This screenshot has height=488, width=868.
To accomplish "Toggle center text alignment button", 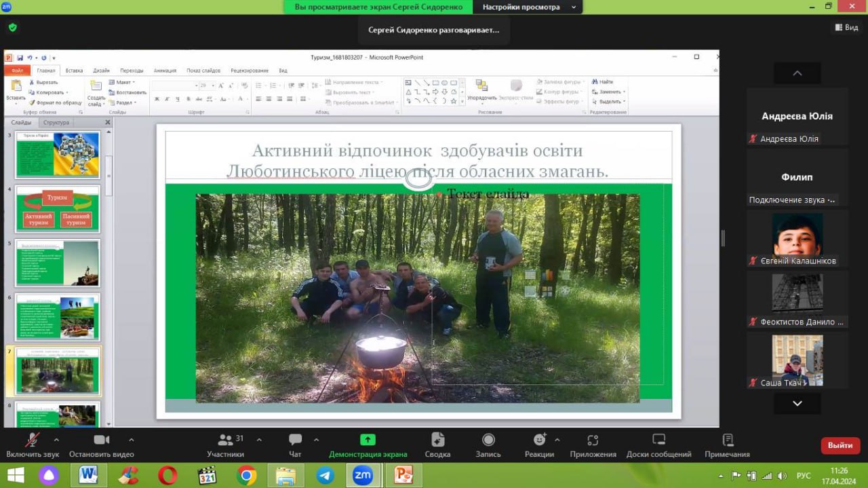I will click(269, 99).
